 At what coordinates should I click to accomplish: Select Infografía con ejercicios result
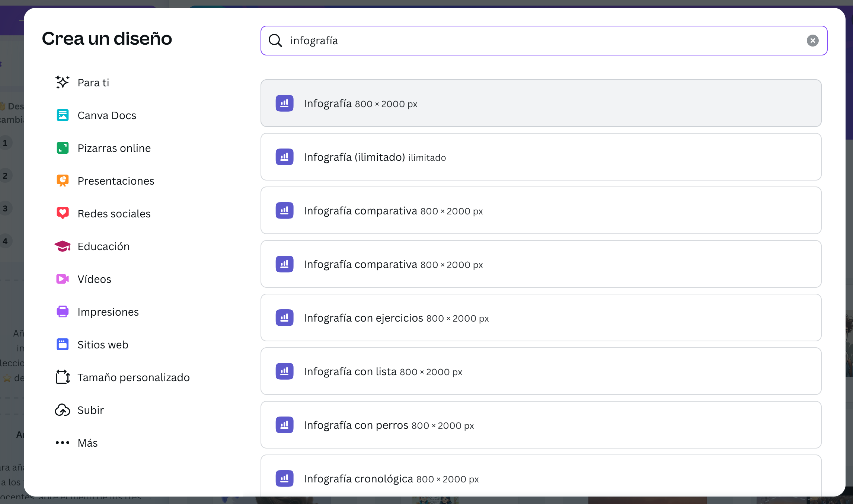tap(541, 318)
